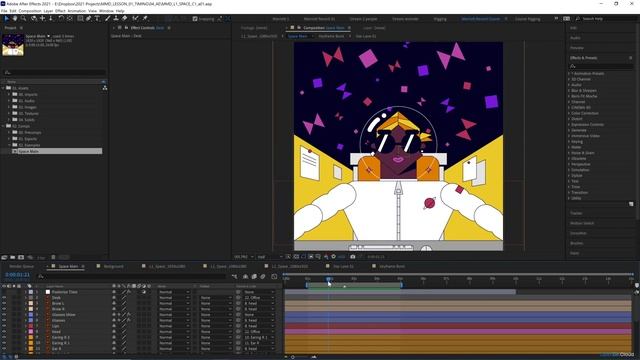Open the Layer menu
Screen dimensions: 640x360
pos(48,11)
